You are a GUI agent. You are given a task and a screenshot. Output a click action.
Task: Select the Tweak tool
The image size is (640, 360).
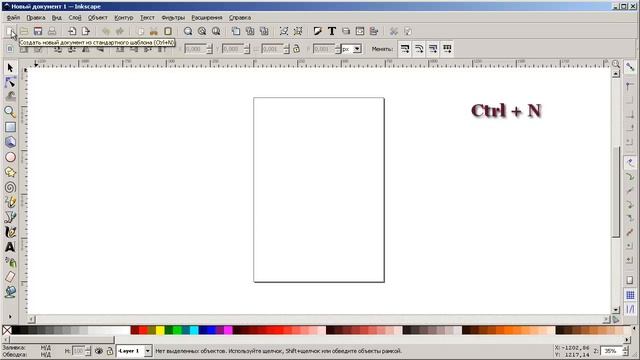coord(10,97)
